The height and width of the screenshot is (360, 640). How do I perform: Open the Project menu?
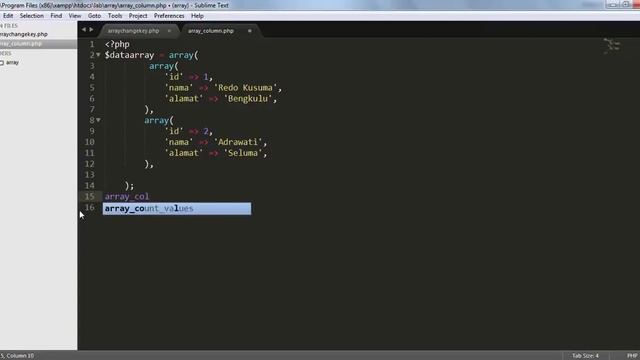pos(138,16)
